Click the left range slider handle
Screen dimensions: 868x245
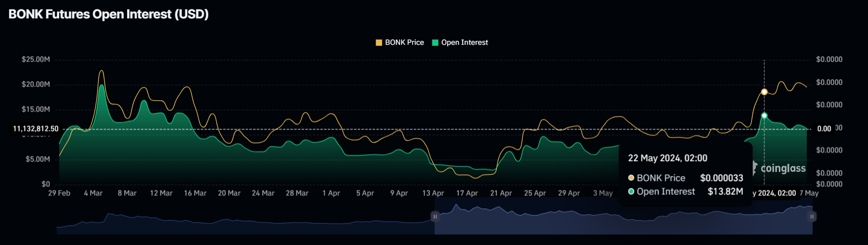[x=435, y=217]
